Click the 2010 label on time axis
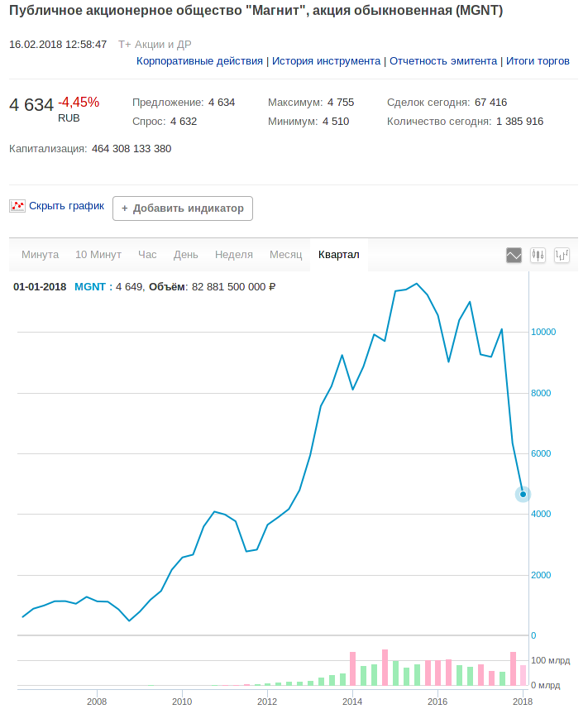The width and height of the screenshot is (588, 709). 182,702
